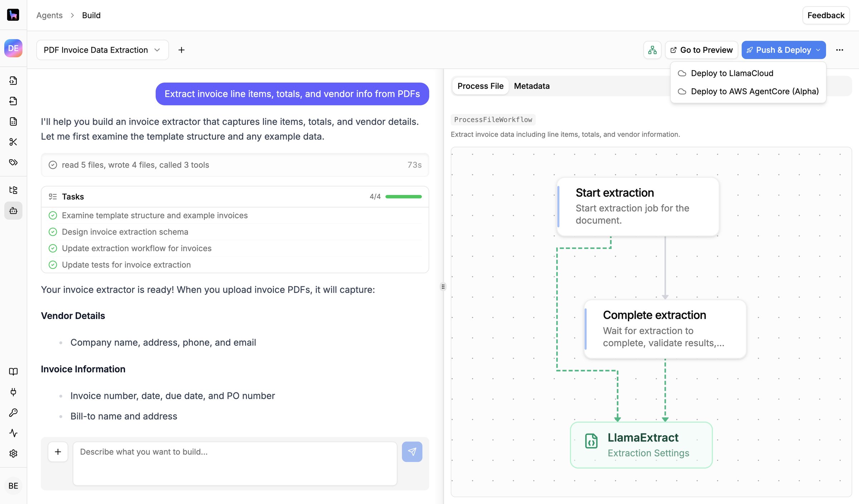Click the send message paper plane icon
Screen dimensions: 859x504
412,452
